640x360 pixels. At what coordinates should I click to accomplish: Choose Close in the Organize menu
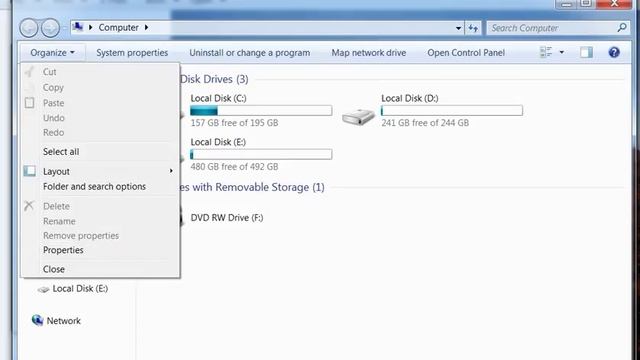pos(54,269)
